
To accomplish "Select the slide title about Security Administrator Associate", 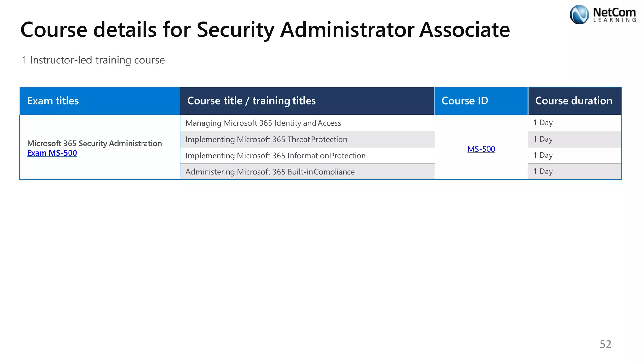I will coord(265,30).
